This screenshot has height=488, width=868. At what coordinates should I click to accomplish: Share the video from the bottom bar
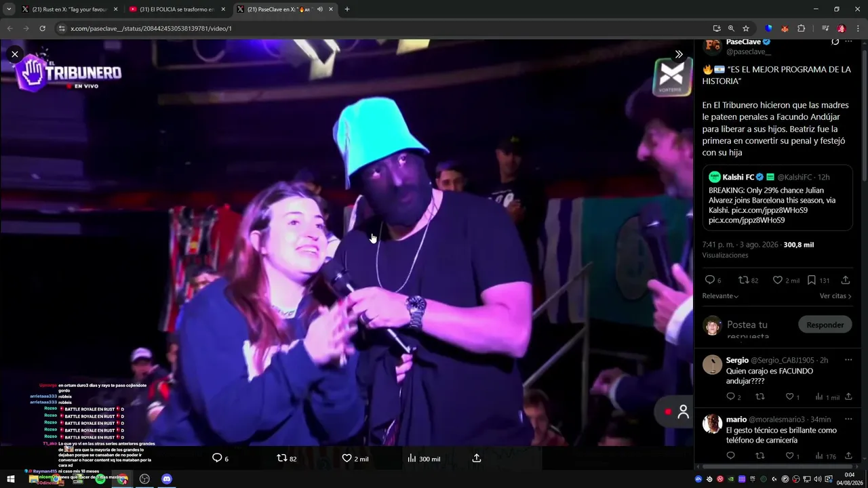477,458
